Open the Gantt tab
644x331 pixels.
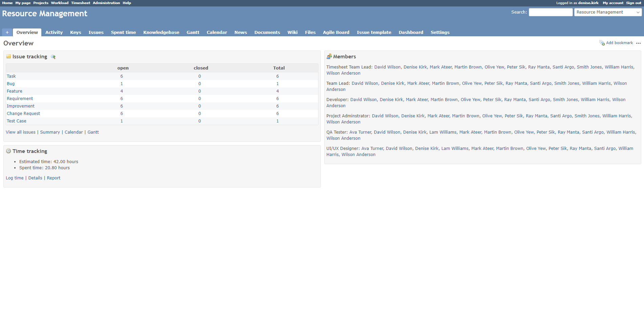193,33
